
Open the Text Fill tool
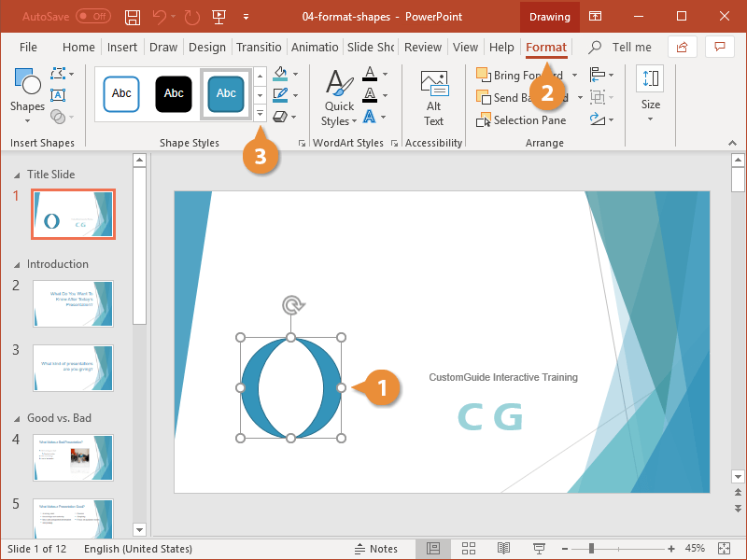click(369, 73)
